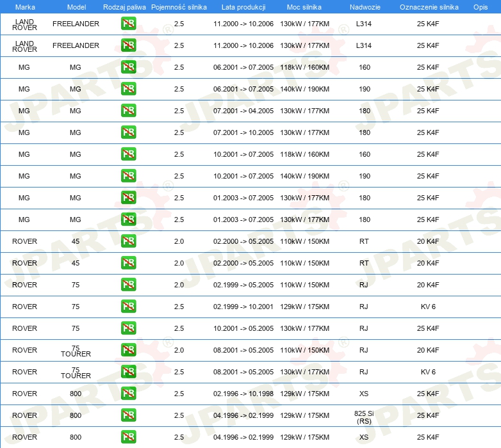The width and height of the screenshot is (501, 448).
Task: Select 'ROVER' brand in the 825 Si (RS) row
Action: coord(24,415)
